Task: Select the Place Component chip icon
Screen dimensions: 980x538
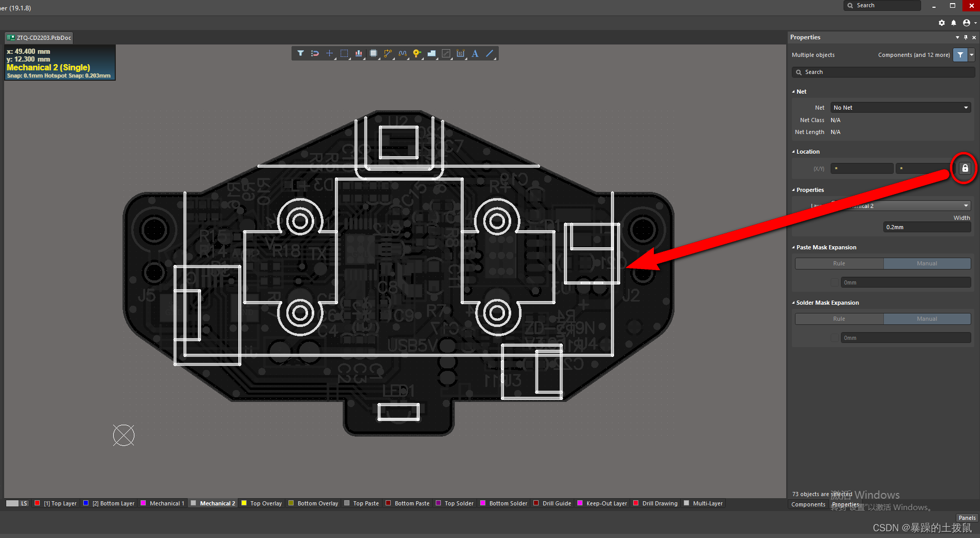Action: click(x=373, y=53)
